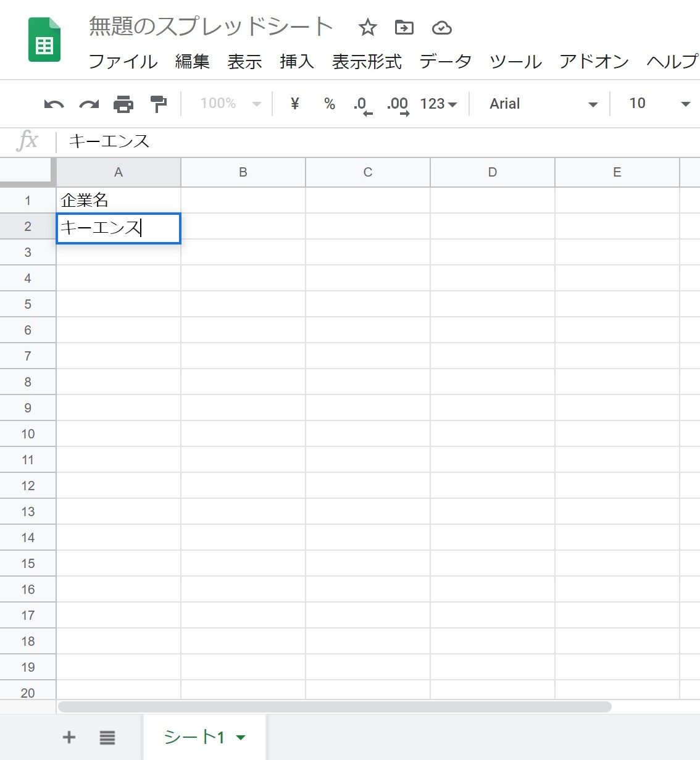Screen dimensions: 700x760
Task: Open the ヘルプ menu
Action: coord(673,62)
